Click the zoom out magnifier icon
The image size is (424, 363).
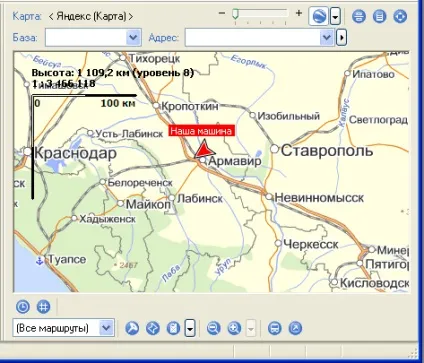click(213, 328)
